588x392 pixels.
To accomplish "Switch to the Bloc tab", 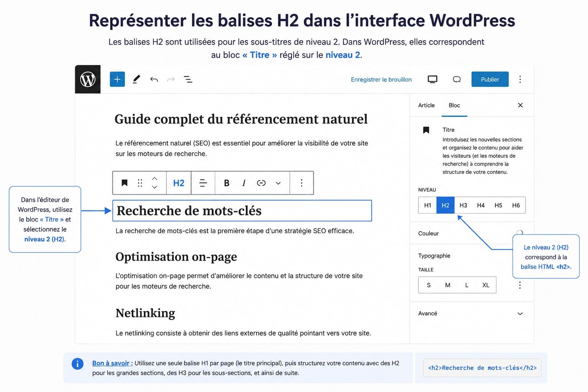I will [454, 105].
